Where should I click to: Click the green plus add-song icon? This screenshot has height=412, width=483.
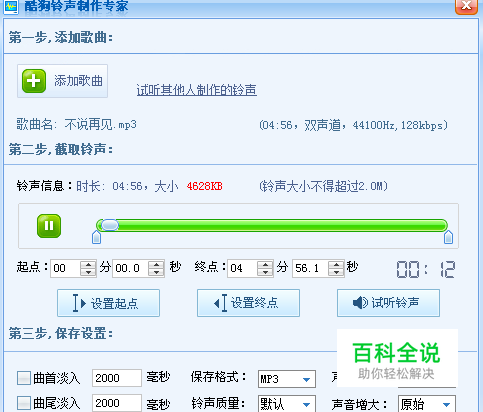[x=34, y=81]
